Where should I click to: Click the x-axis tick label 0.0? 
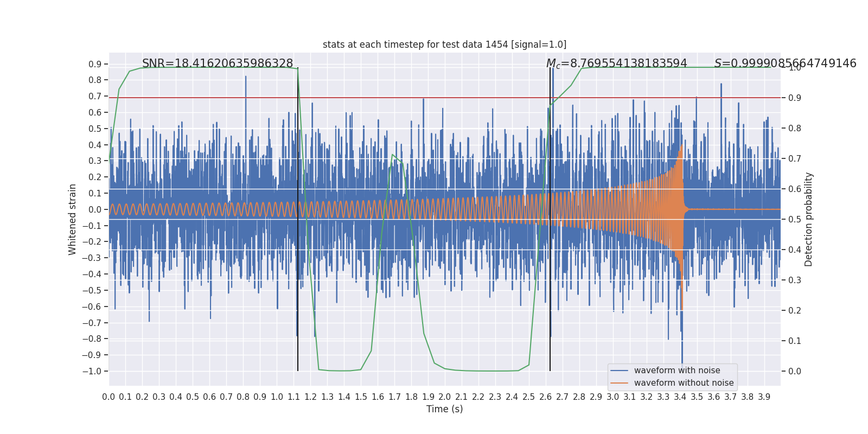point(108,397)
